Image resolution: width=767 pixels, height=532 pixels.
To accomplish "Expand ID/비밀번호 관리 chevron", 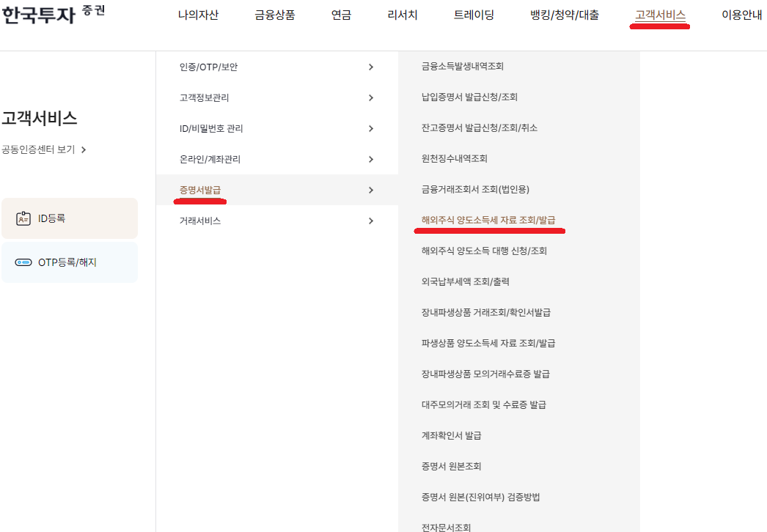I will (372, 128).
